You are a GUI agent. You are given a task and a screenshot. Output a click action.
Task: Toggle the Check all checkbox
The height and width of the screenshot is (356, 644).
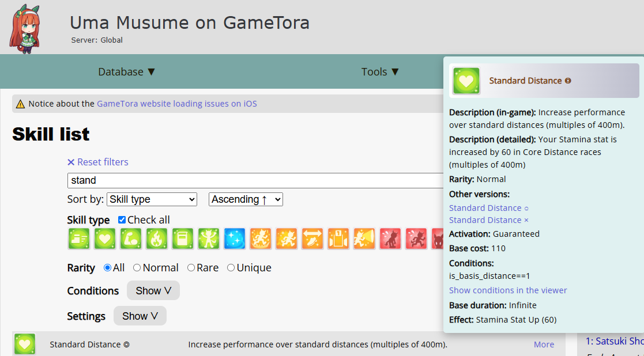click(122, 220)
